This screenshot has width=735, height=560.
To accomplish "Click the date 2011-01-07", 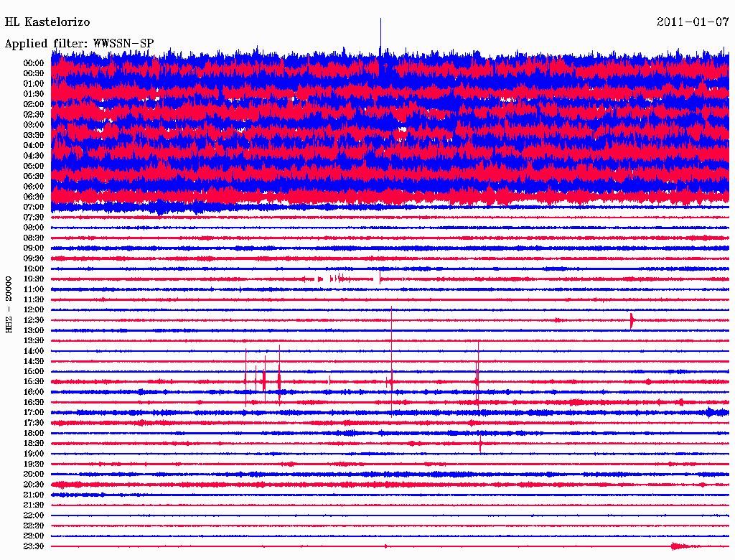I will (x=693, y=22).
